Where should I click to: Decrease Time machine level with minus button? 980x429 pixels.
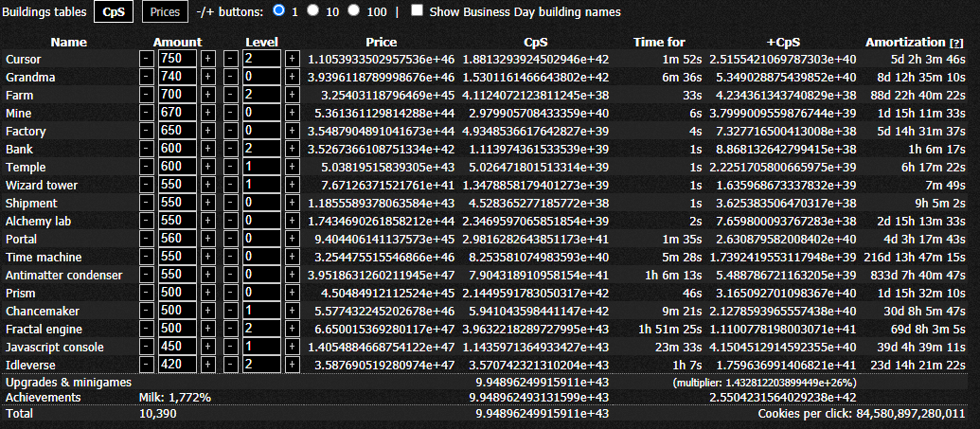[231, 258]
